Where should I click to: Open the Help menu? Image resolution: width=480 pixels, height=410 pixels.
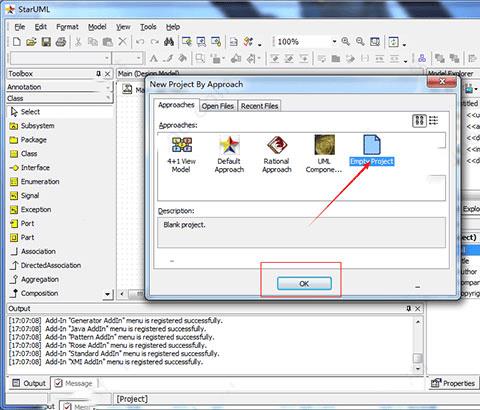click(x=173, y=27)
